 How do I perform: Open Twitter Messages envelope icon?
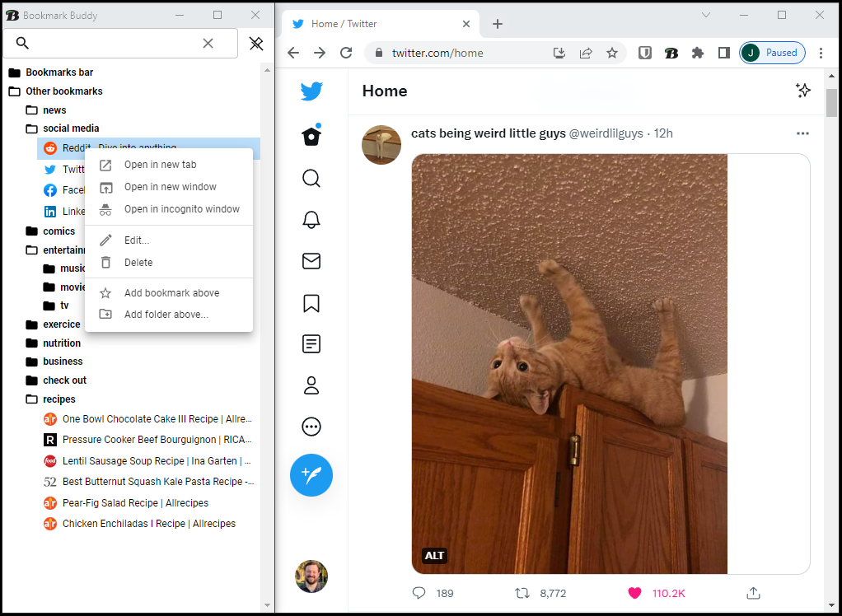tap(311, 261)
